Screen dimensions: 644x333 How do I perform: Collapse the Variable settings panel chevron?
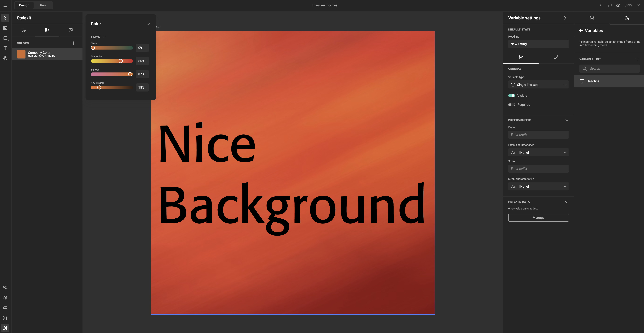[x=565, y=18]
